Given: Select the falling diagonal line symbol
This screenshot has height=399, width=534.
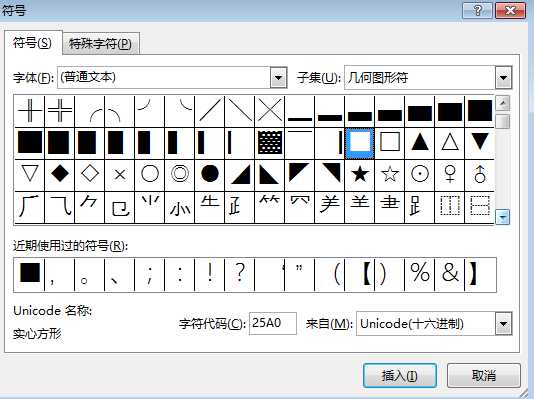Looking at the screenshot, I should tap(240, 111).
